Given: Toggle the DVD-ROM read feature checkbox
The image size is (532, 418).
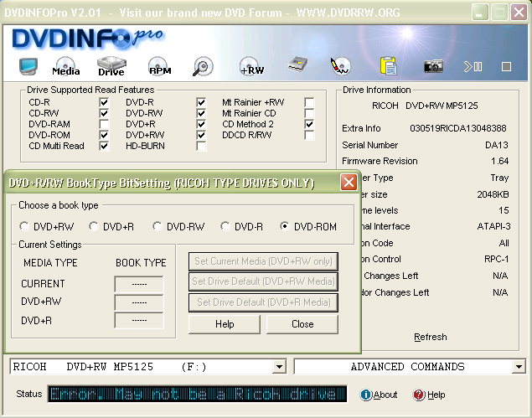Looking at the screenshot, I should pyautogui.click(x=104, y=135).
